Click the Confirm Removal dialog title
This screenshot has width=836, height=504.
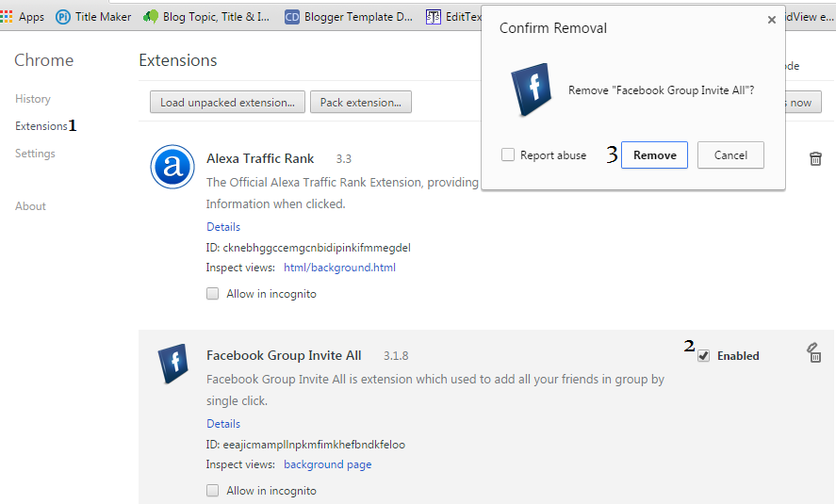(x=553, y=28)
